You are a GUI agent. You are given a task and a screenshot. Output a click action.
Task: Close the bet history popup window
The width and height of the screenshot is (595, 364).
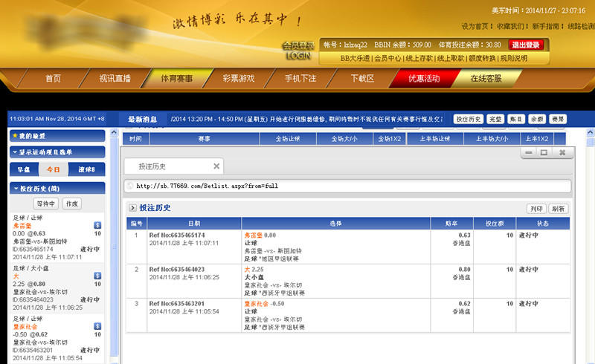[562, 152]
